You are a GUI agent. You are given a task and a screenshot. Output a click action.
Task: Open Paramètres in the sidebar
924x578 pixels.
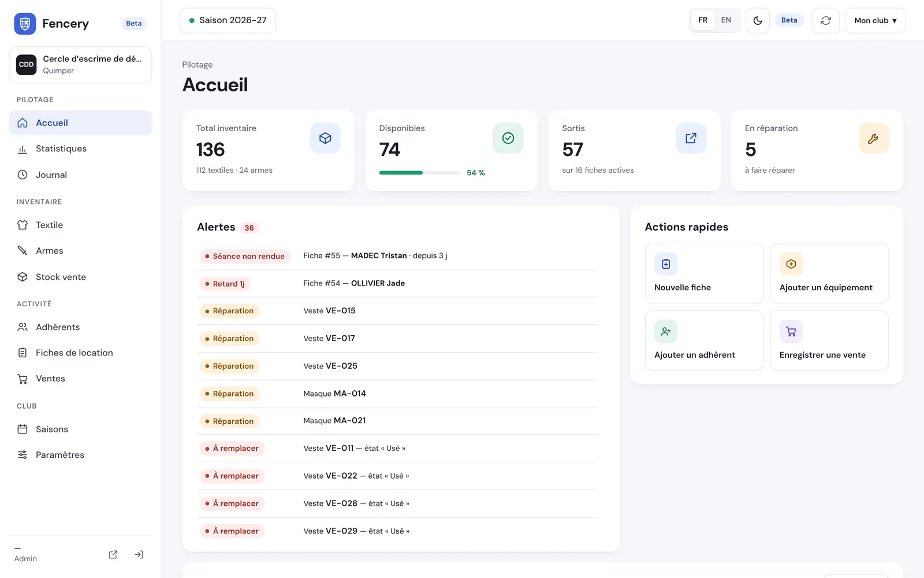[x=80, y=455]
